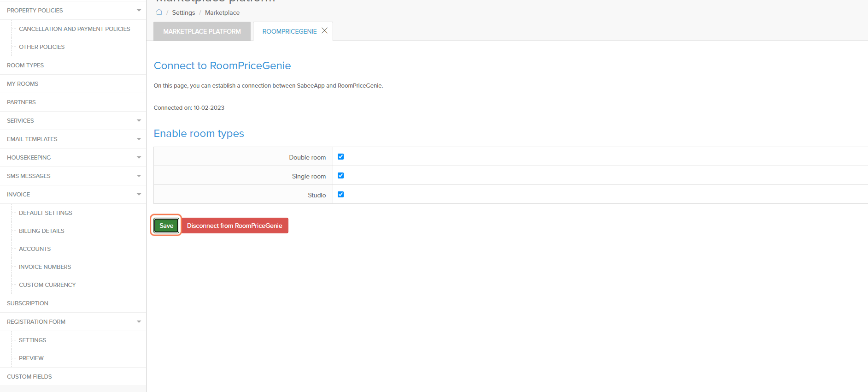The image size is (868, 392).
Task: Switch to Marketplace Platform tab
Action: 202,31
